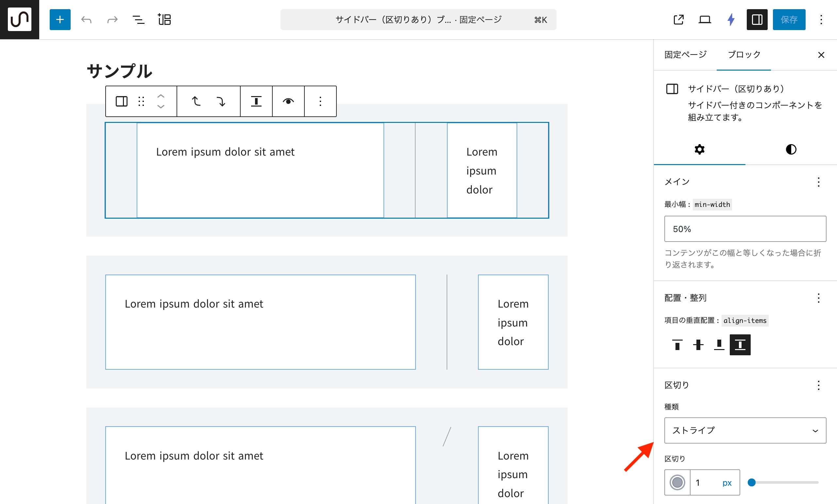Open メイン panel options menu
837x504 pixels.
click(x=818, y=182)
